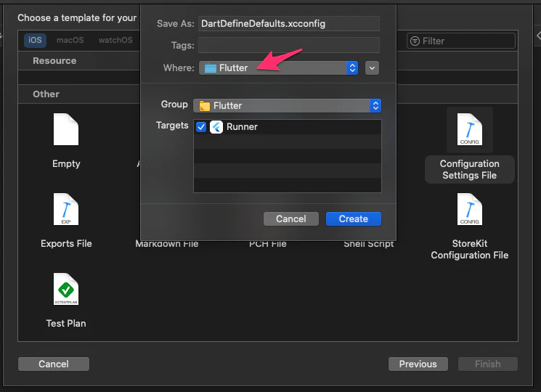Click the Exports File label
This screenshot has height=392, width=541.
point(66,243)
